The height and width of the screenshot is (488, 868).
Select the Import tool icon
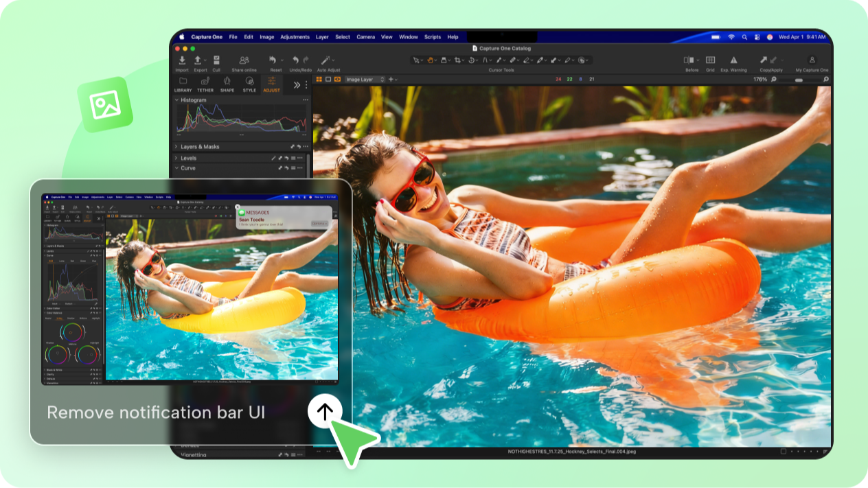pyautogui.click(x=182, y=61)
